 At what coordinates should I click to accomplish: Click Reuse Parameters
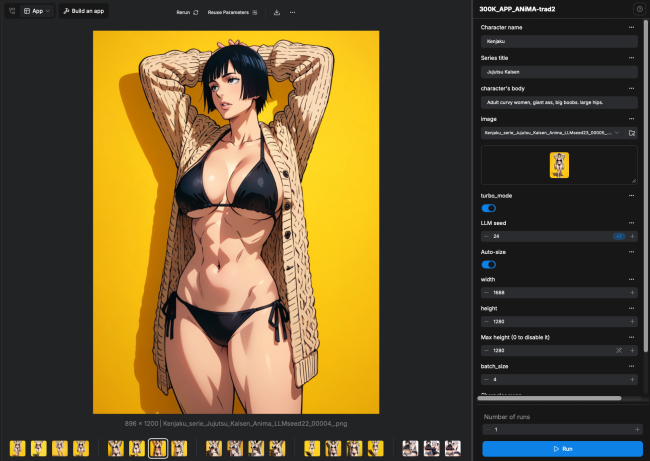click(x=233, y=12)
